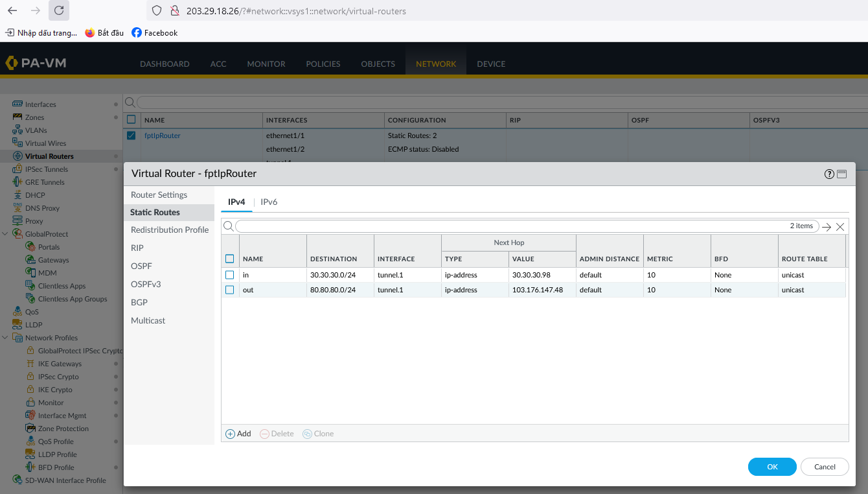The height and width of the screenshot is (494, 868).
Task: Click the clear search X icon
Action: point(840,227)
